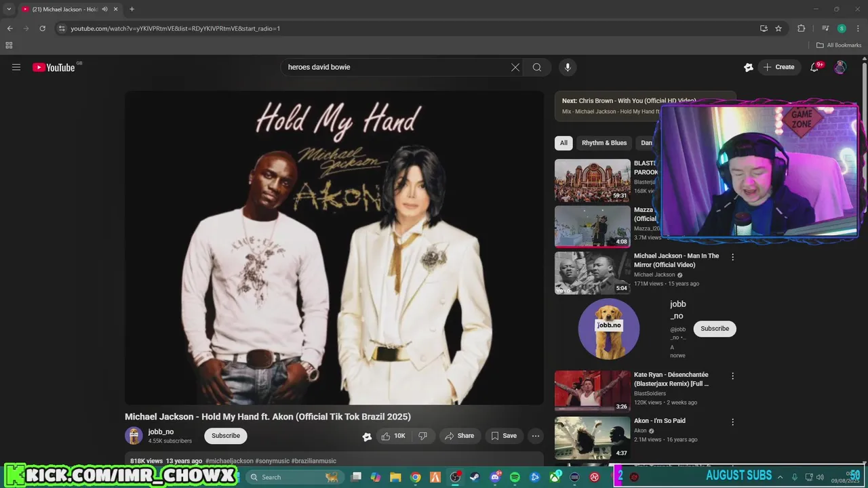Image resolution: width=868 pixels, height=488 pixels.
Task: Open options for Man In The Mirror
Action: pyautogui.click(x=732, y=257)
